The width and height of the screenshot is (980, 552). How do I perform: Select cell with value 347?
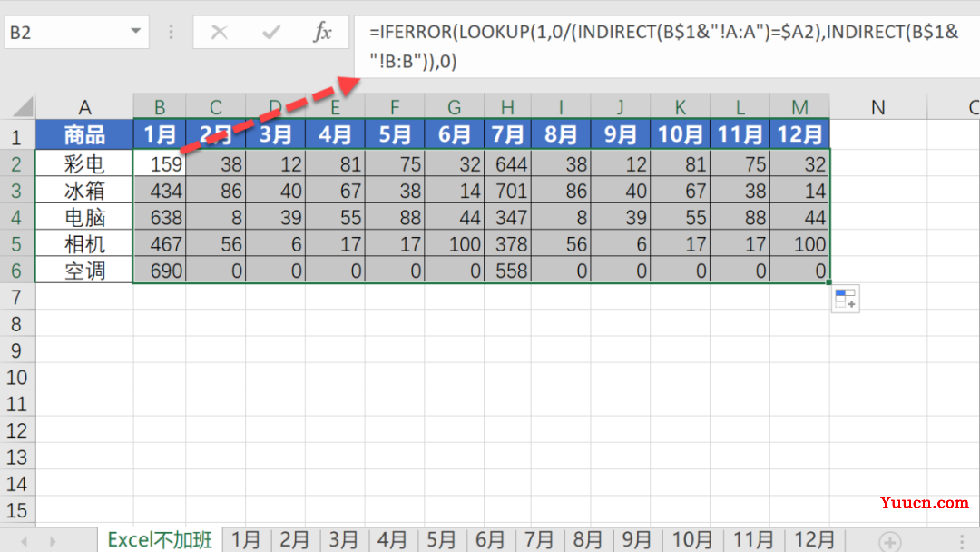[x=507, y=217]
